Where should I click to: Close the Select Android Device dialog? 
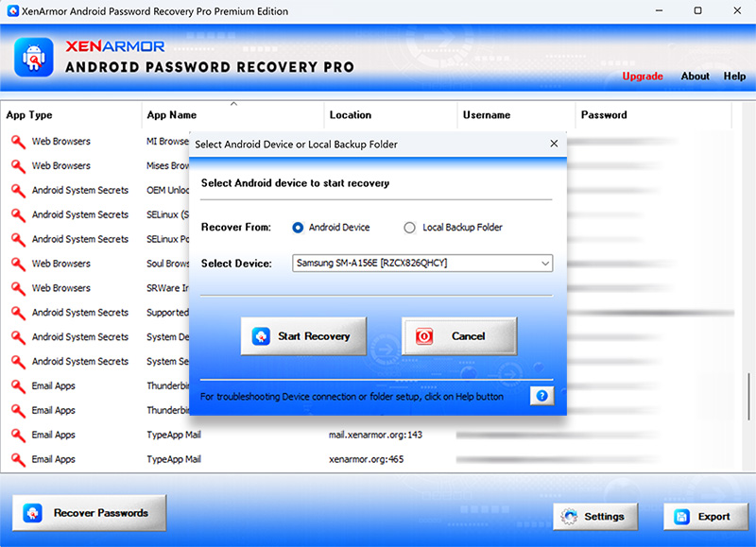tap(554, 144)
